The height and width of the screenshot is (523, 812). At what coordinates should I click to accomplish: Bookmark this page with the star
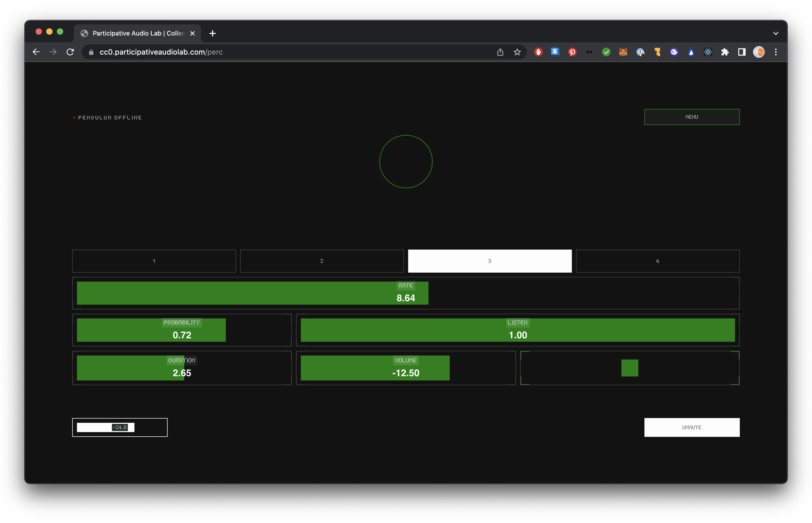tap(517, 52)
